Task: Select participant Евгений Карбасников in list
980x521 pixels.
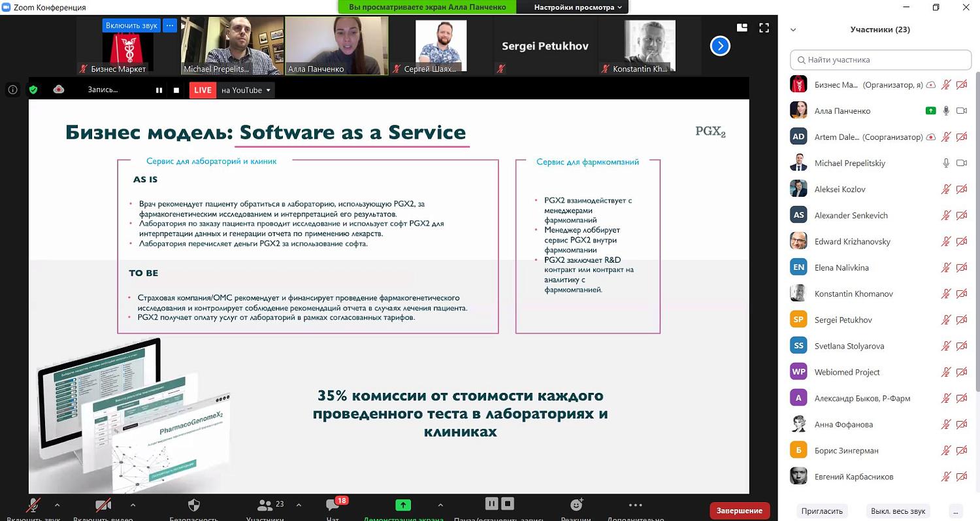Action: click(x=879, y=477)
